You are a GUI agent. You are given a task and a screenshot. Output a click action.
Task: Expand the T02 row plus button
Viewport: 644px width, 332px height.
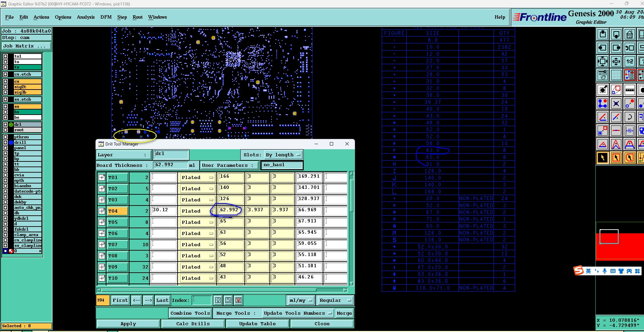click(102, 189)
